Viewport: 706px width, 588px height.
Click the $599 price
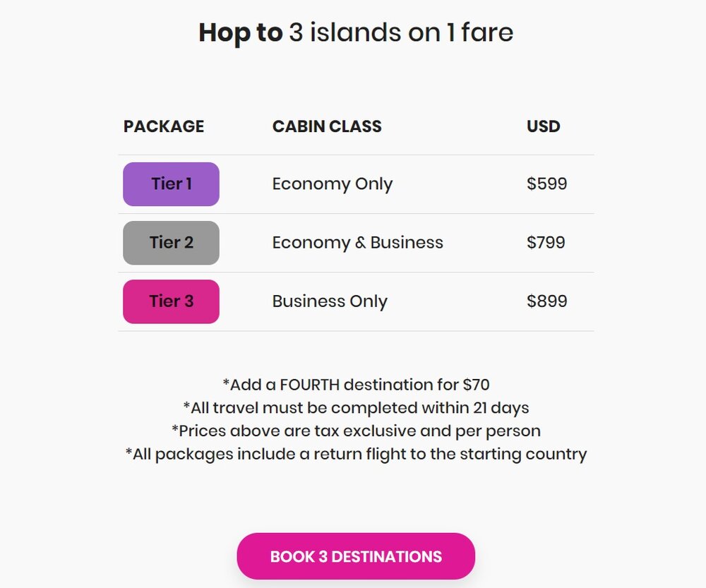(x=547, y=184)
